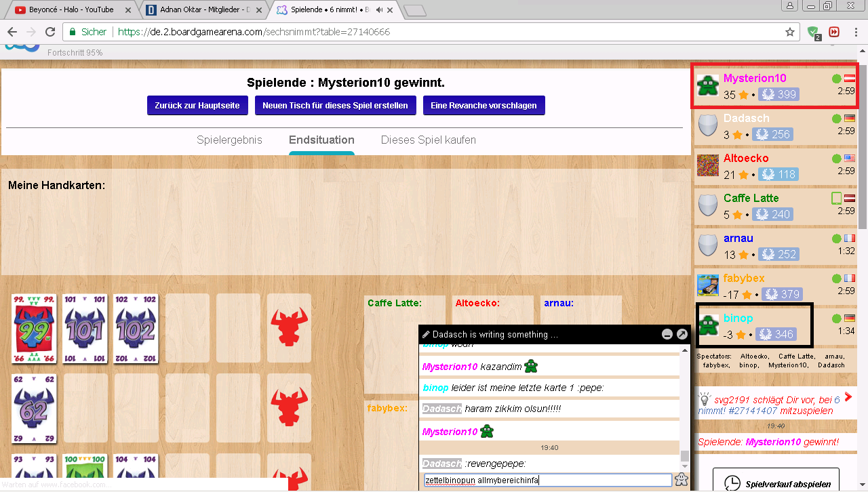This screenshot has width=868, height=492.
Task: Open binop's player name link
Action: pyautogui.click(x=738, y=319)
